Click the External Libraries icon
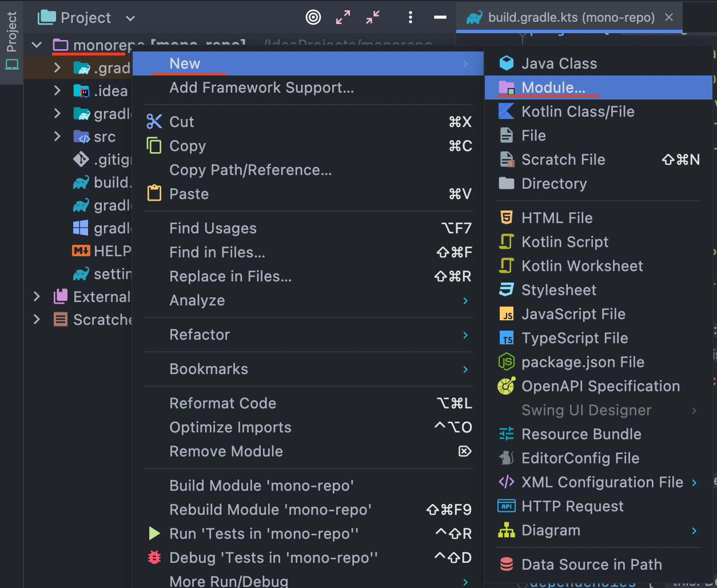 [60, 296]
